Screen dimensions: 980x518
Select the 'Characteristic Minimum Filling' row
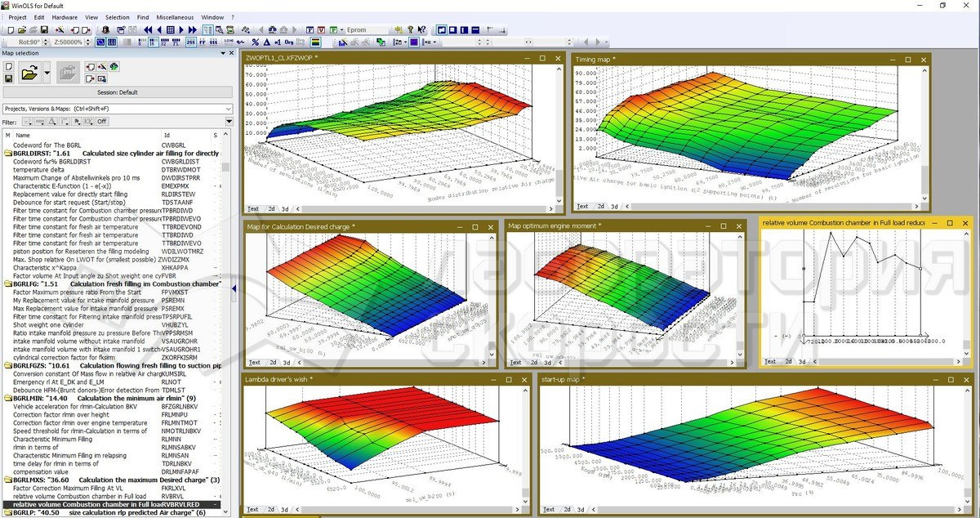pyautogui.click(x=111, y=439)
